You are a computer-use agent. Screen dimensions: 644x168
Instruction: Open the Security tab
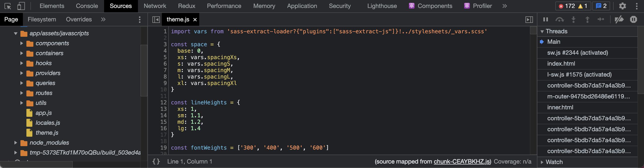(x=339, y=6)
